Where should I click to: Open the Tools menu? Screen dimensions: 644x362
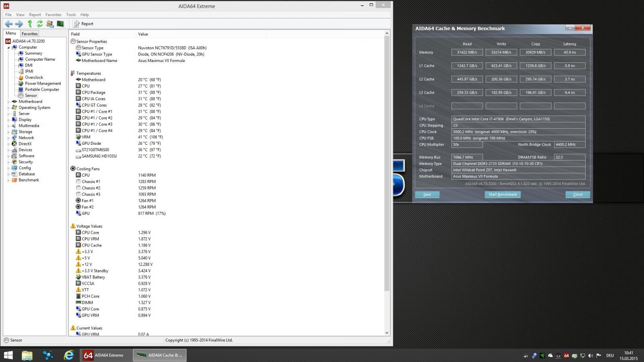[x=71, y=14]
